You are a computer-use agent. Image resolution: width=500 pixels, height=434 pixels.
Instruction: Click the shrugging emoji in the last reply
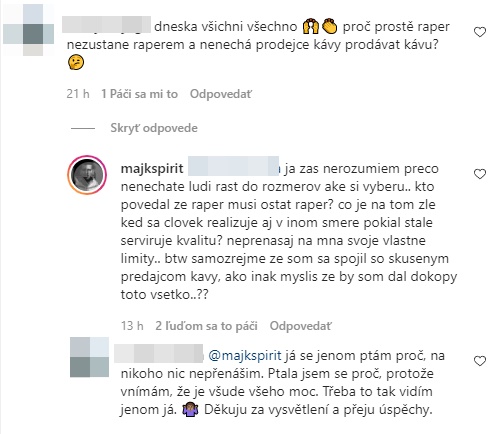(x=190, y=410)
